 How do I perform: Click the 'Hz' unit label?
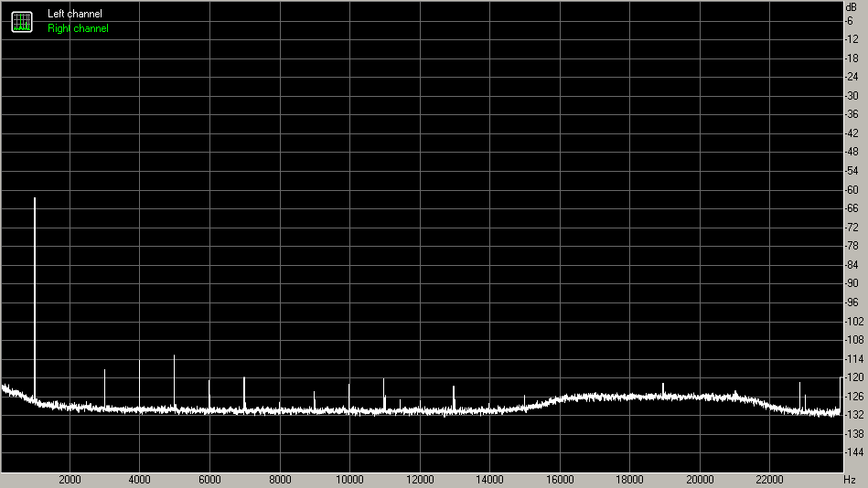click(x=850, y=480)
